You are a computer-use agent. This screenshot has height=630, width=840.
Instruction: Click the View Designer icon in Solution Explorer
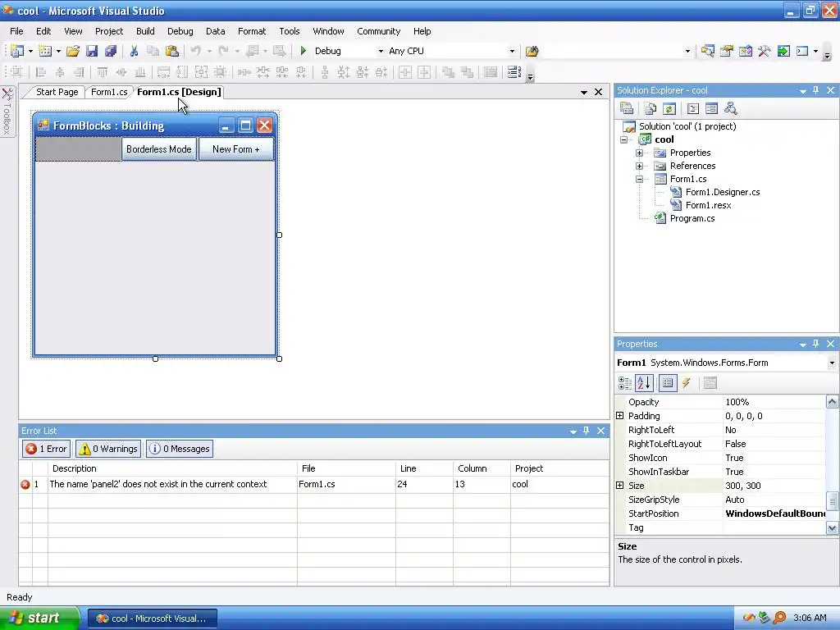pyautogui.click(x=711, y=109)
